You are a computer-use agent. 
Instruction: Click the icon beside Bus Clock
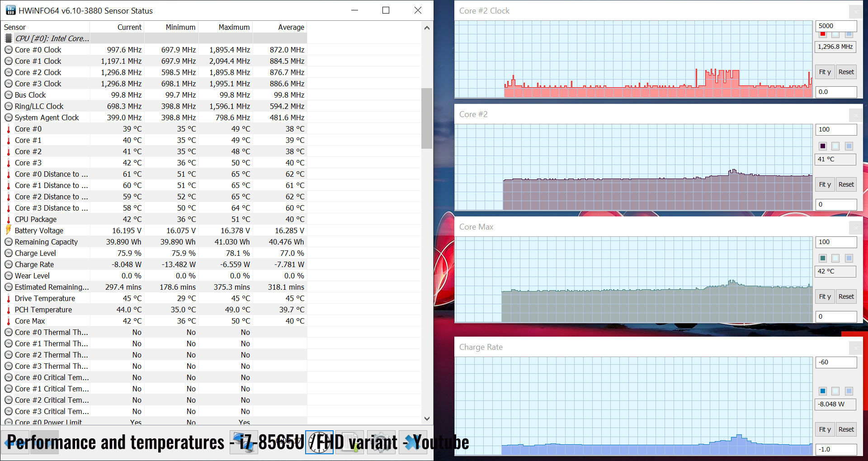coord(9,95)
